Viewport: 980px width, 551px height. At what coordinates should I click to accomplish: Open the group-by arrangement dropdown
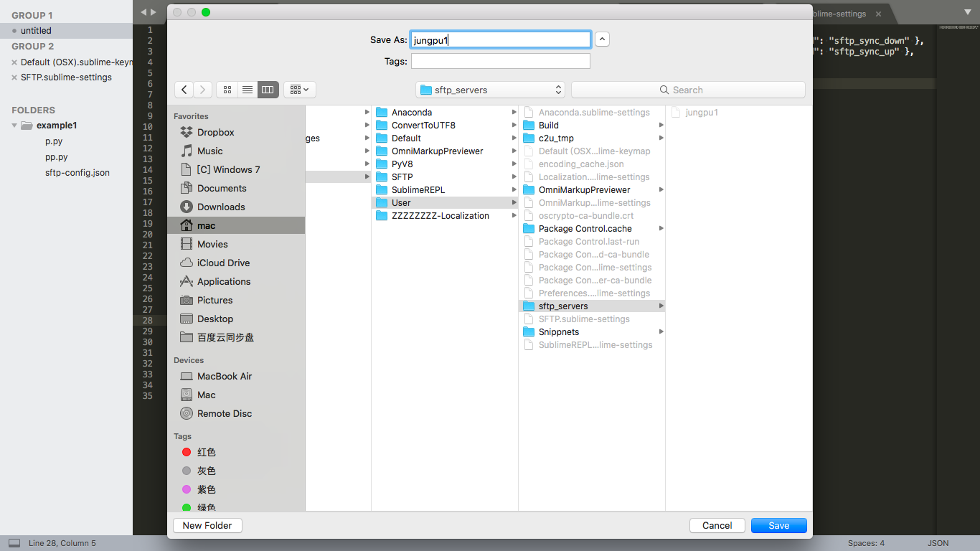(299, 90)
